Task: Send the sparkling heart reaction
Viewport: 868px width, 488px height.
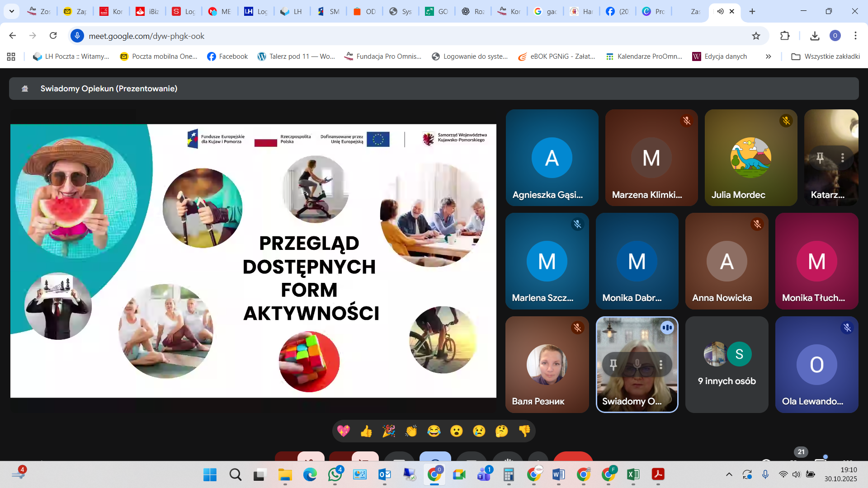Action: coord(344,431)
